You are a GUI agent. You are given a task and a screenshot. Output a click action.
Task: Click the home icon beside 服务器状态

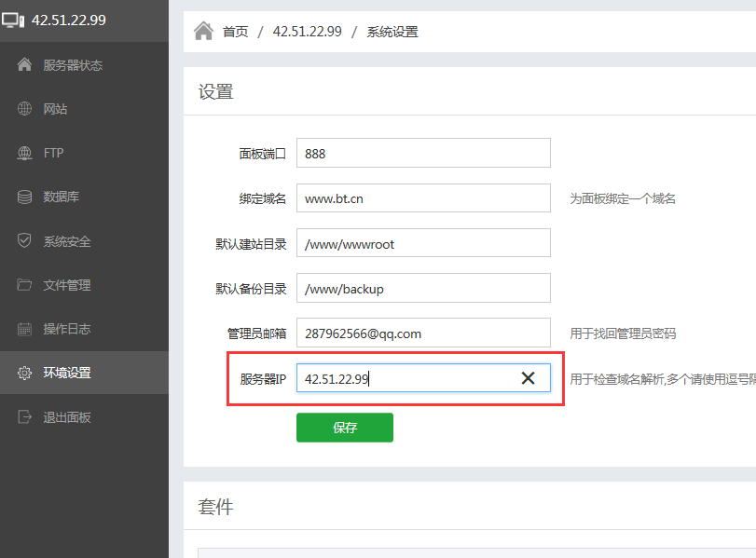(x=24, y=65)
